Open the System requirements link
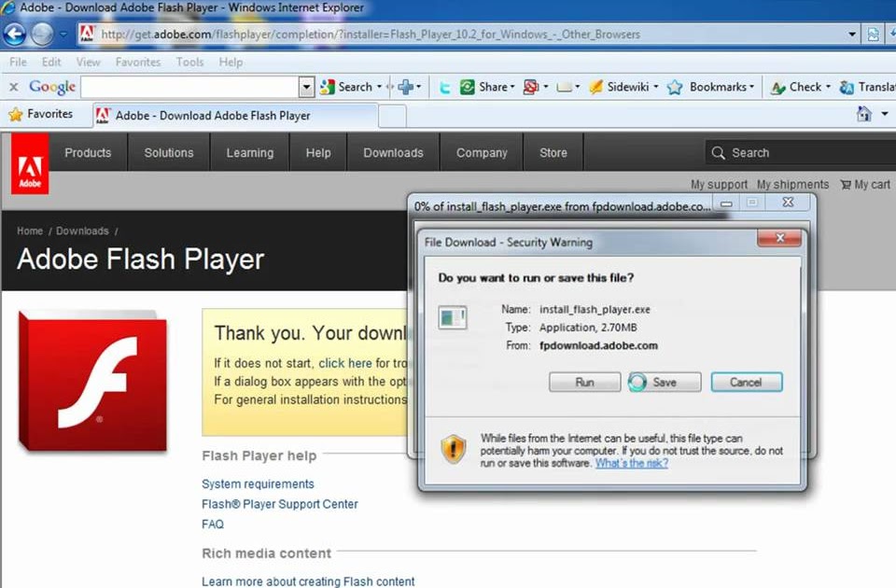This screenshot has height=588, width=896. tap(258, 484)
